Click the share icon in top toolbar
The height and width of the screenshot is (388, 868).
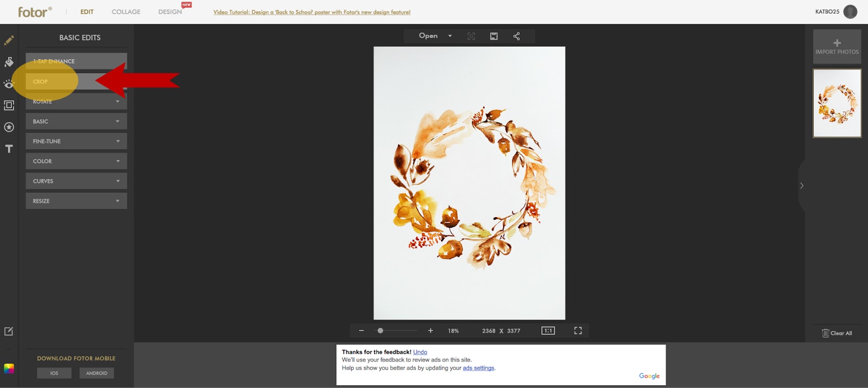coord(516,36)
